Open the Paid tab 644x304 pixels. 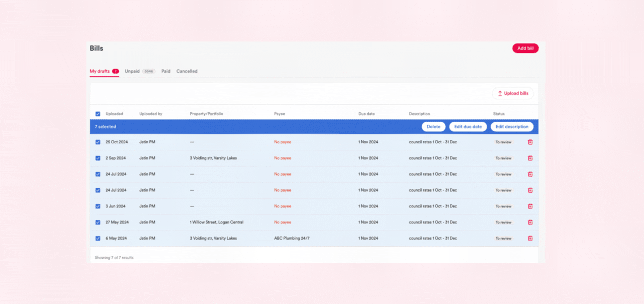click(x=166, y=71)
